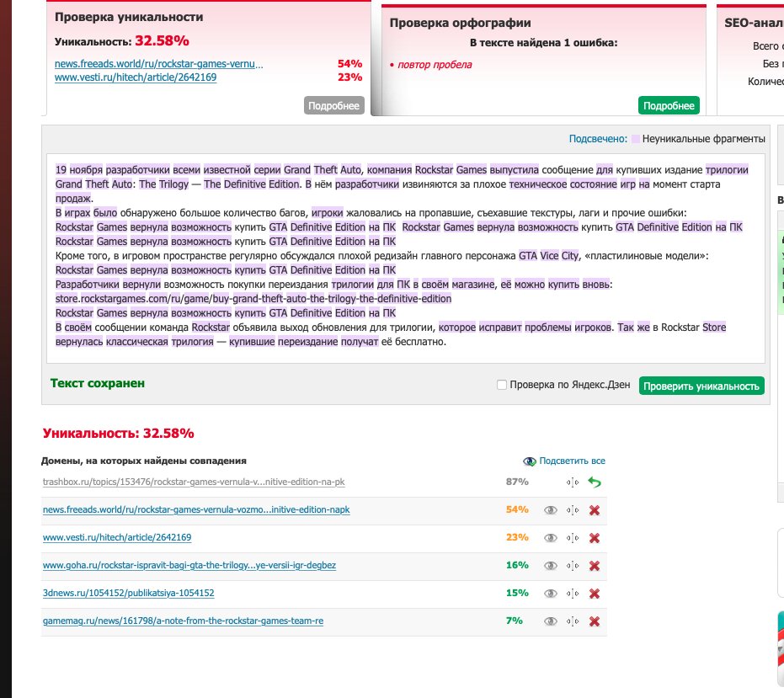Open the gamemag.ru/news/161798 link

[183, 621]
